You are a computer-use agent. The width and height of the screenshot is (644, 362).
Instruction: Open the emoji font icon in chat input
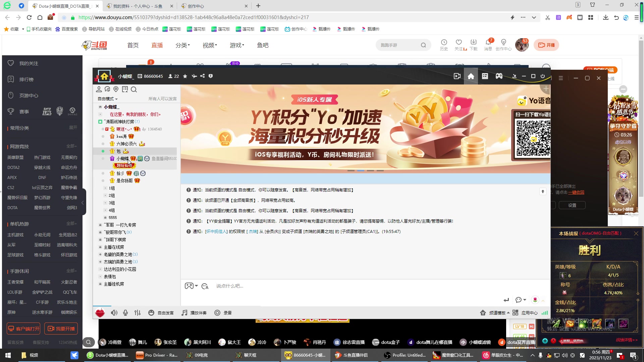pyautogui.click(x=205, y=286)
